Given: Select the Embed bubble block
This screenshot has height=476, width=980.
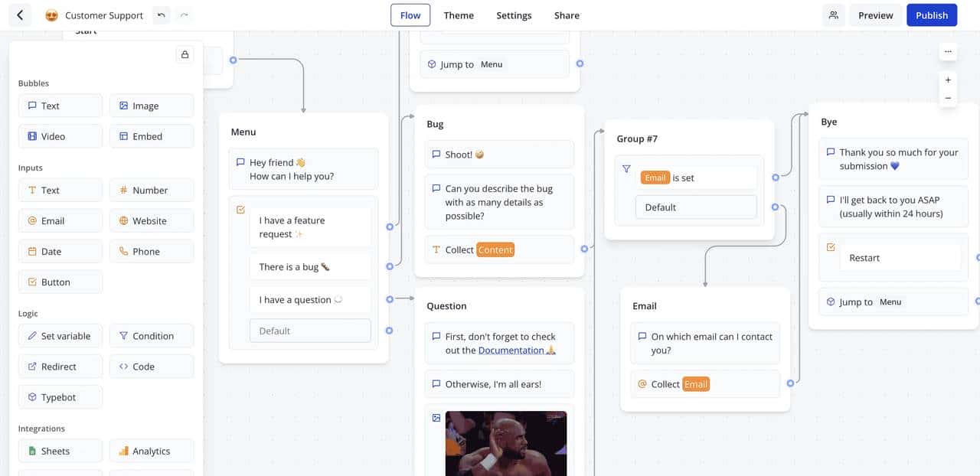Looking at the screenshot, I should [x=152, y=136].
